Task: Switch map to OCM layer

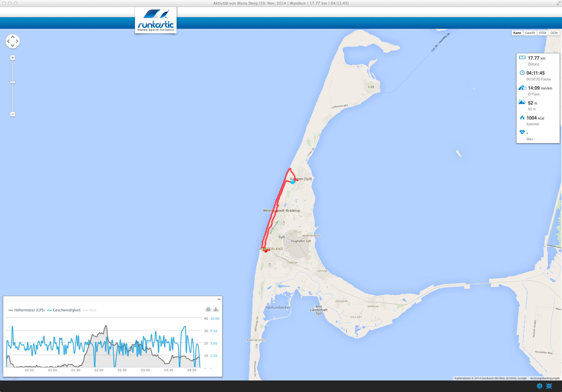Action: pos(554,33)
